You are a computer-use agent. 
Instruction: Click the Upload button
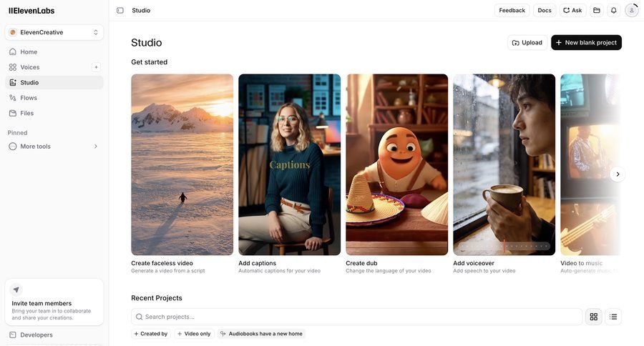point(527,43)
